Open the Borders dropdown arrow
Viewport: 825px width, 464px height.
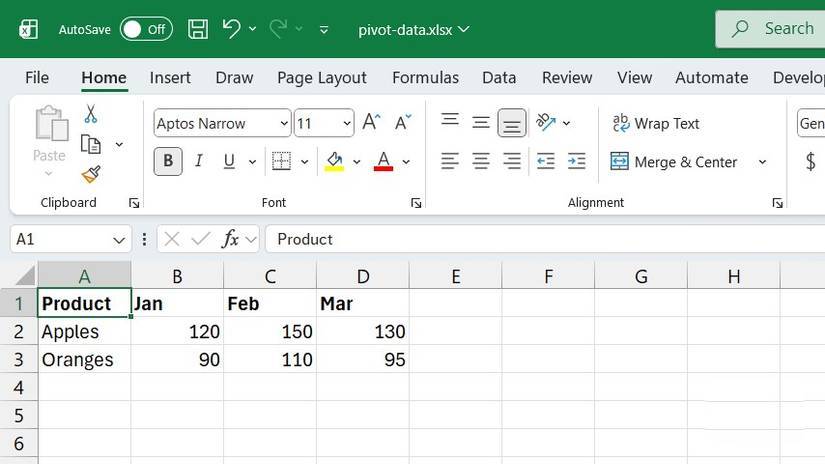point(304,162)
